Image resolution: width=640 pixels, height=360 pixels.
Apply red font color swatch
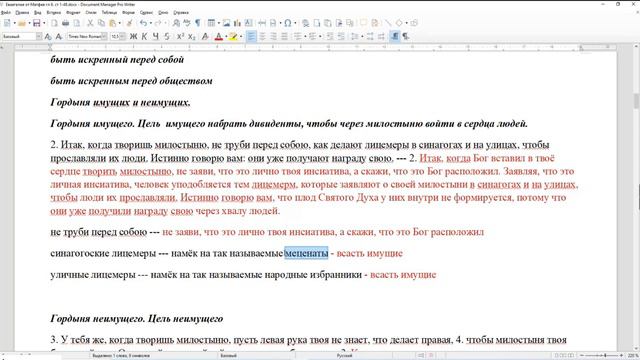pos(219,37)
